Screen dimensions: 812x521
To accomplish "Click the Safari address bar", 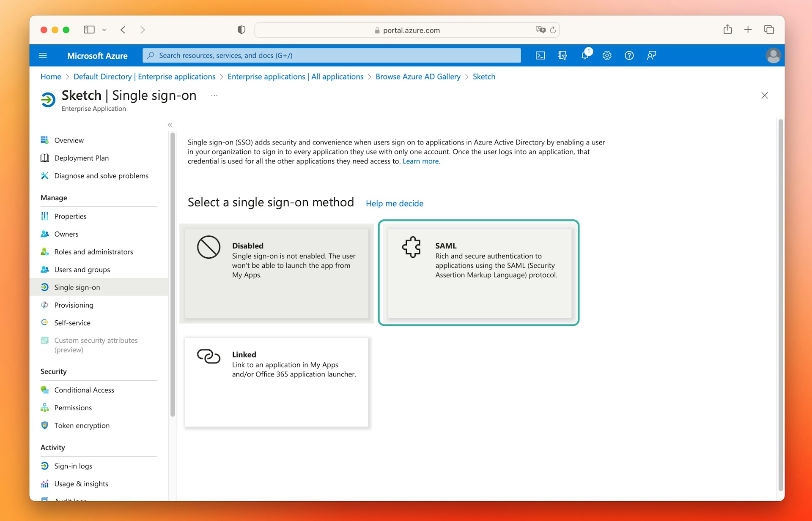I will pyautogui.click(x=407, y=30).
